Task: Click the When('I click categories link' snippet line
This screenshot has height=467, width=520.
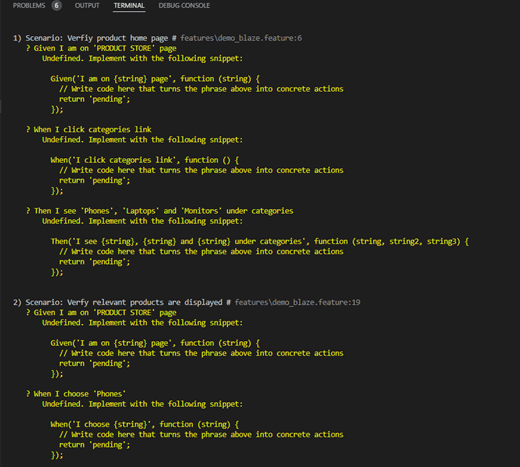Action: pos(145,160)
